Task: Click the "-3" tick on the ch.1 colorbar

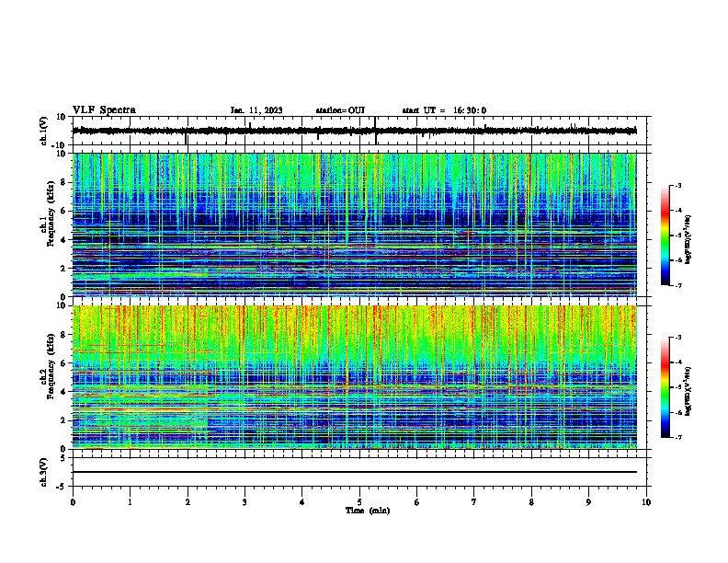Action: click(677, 185)
